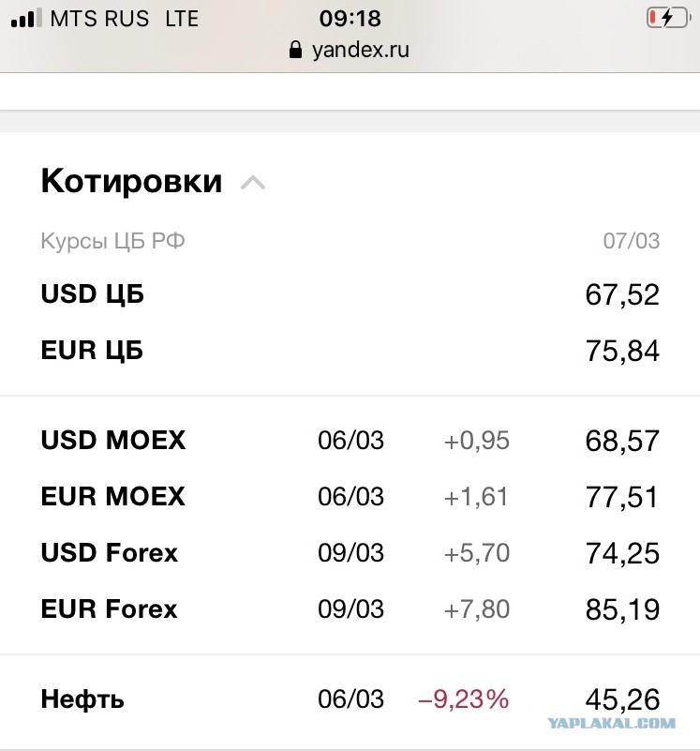The height and width of the screenshot is (751, 700).
Task: Select the USD MOEX quote
Action: [350, 440]
